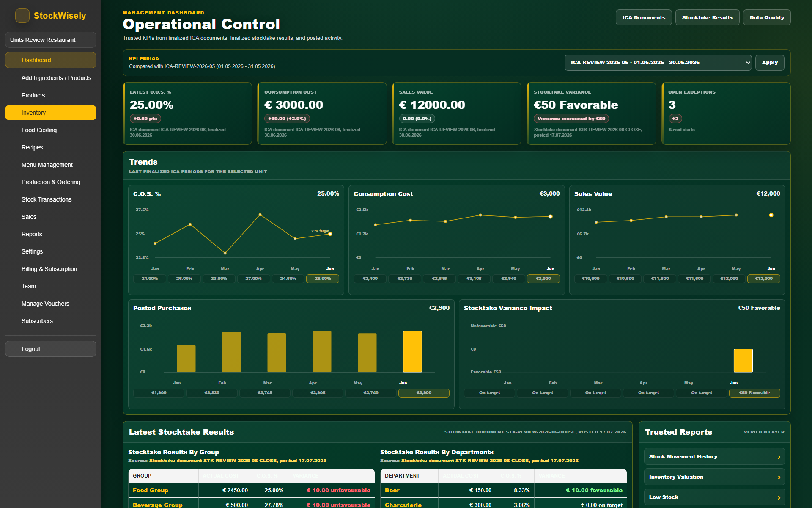Log out from the sidebar
Viewport: 812px width, 508px height.
click(x=51, y=349)
